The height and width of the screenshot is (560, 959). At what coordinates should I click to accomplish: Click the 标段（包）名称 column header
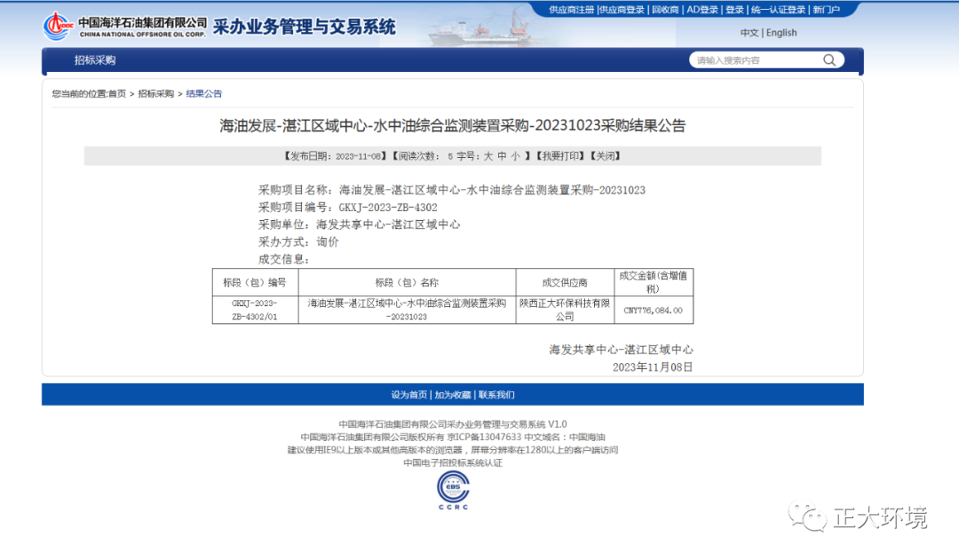pos(408,282)
